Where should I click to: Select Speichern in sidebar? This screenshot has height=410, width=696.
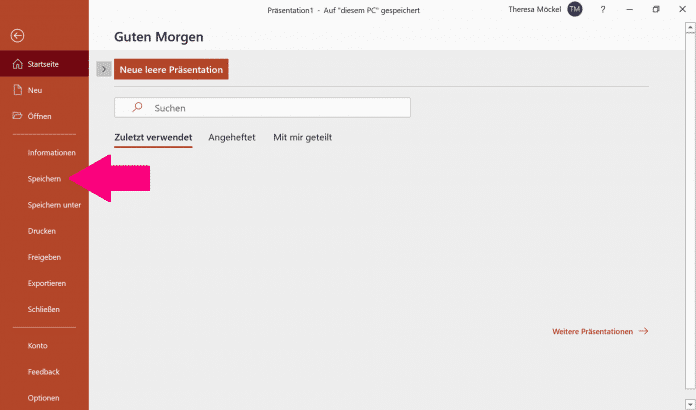point(45,179)
